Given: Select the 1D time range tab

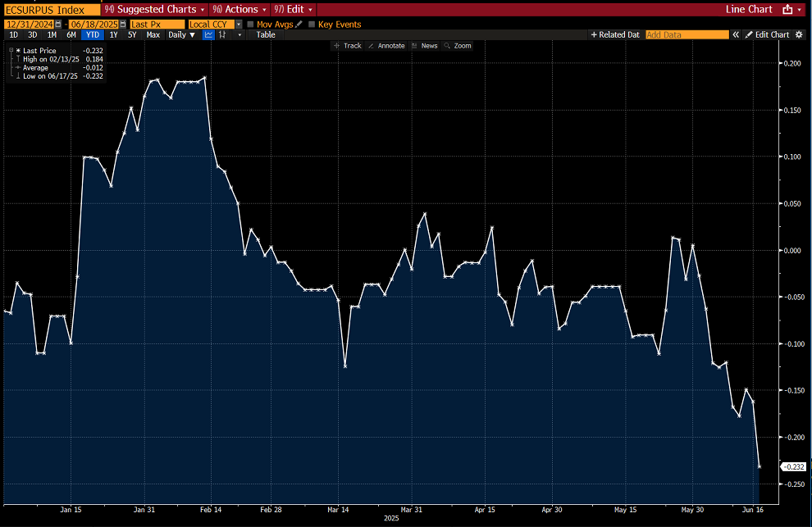Looking at the screenshot, I should [x=13, y=34].
